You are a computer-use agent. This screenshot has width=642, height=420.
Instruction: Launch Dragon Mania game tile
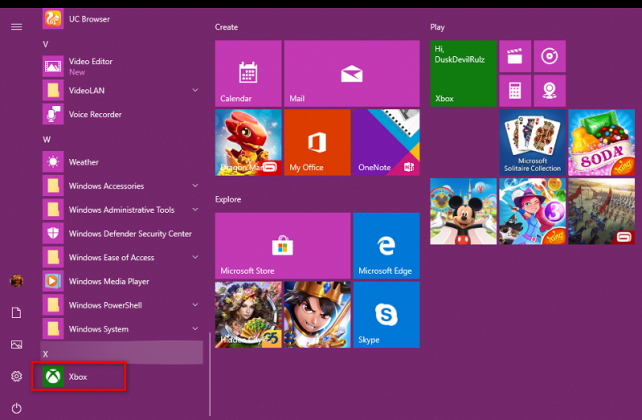click(248, 142)
